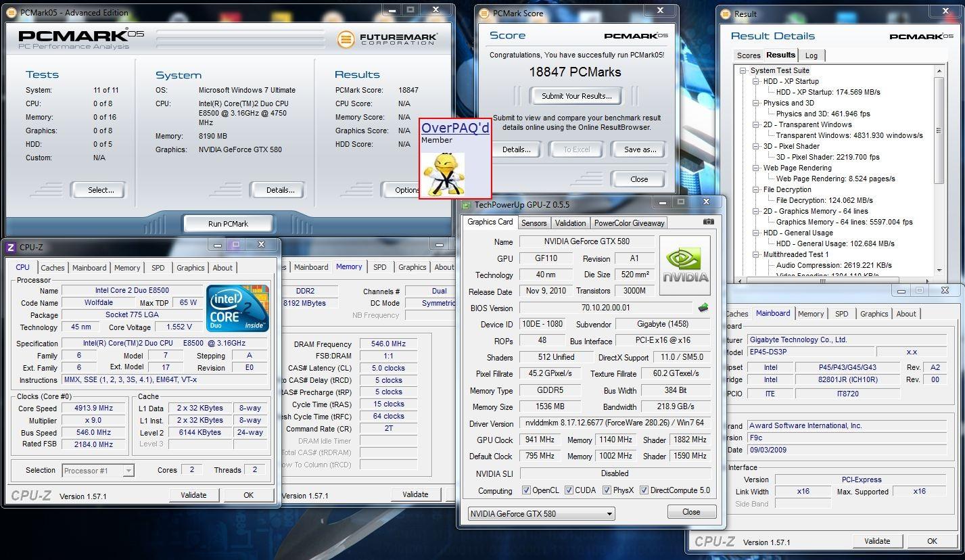Click the OverPAQ'd username link
The image size is (965, 560).
(x=455, y=128)
